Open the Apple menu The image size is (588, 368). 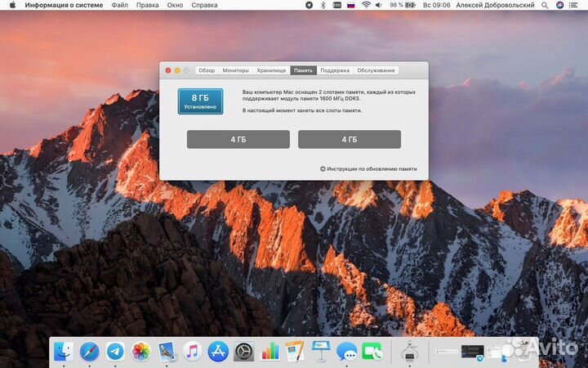12,5
